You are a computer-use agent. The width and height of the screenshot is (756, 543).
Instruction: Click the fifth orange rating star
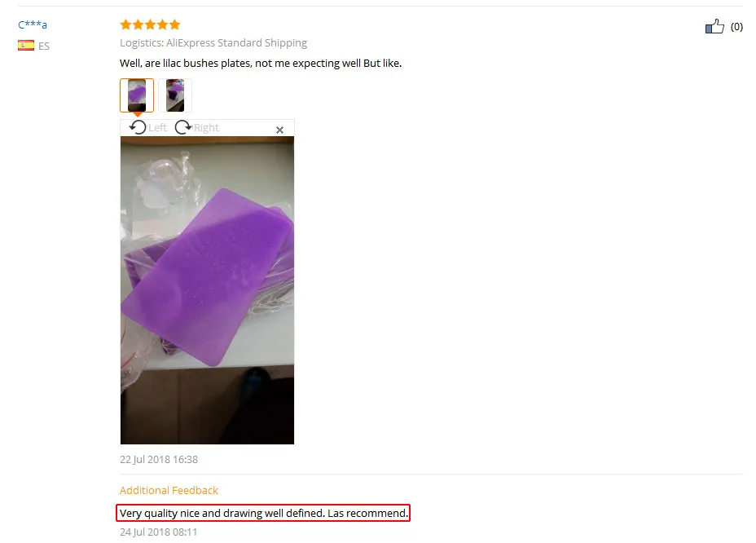pyautogui.click(x=174, y=24)
